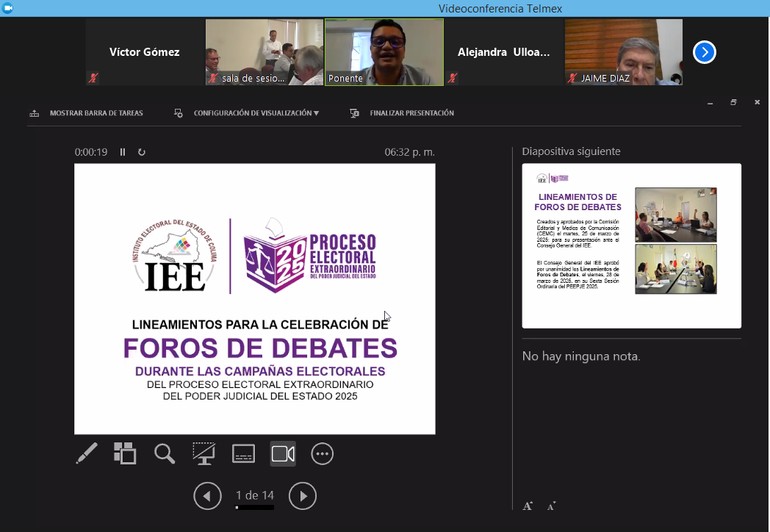The width and height of the screenshot is (770, 532).
Task: Click sala de sesiones muted microphone icon
Action: coord(213,78)
